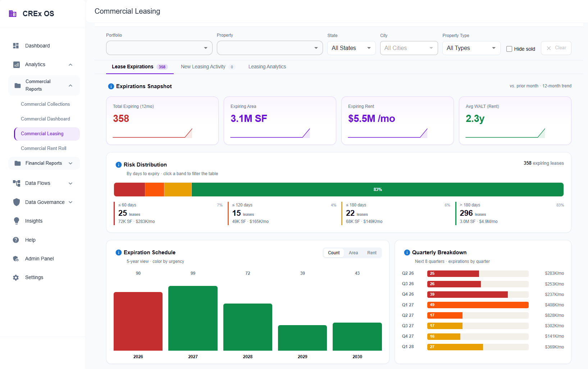Collapse the Commercial Reports chevron

(x=70, y=86)
